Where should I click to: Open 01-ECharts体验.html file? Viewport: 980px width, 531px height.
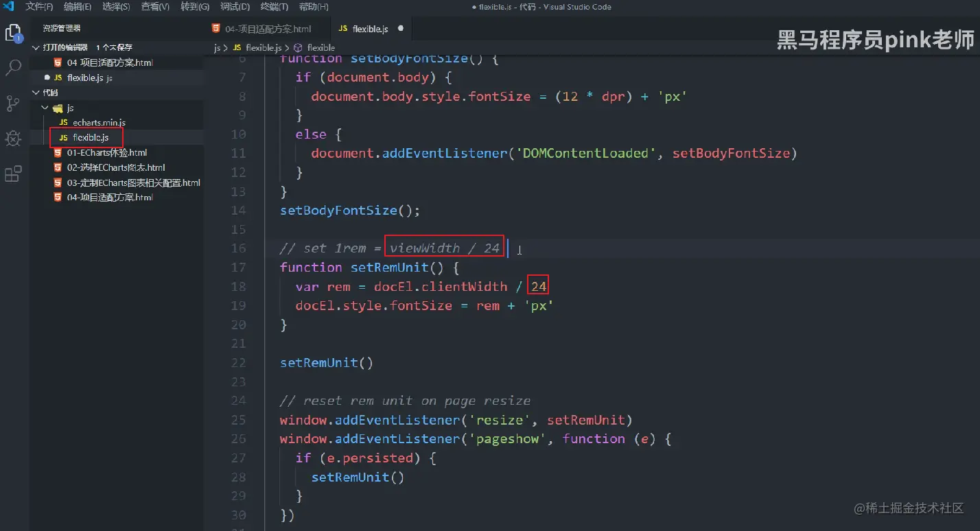[107, 152]
